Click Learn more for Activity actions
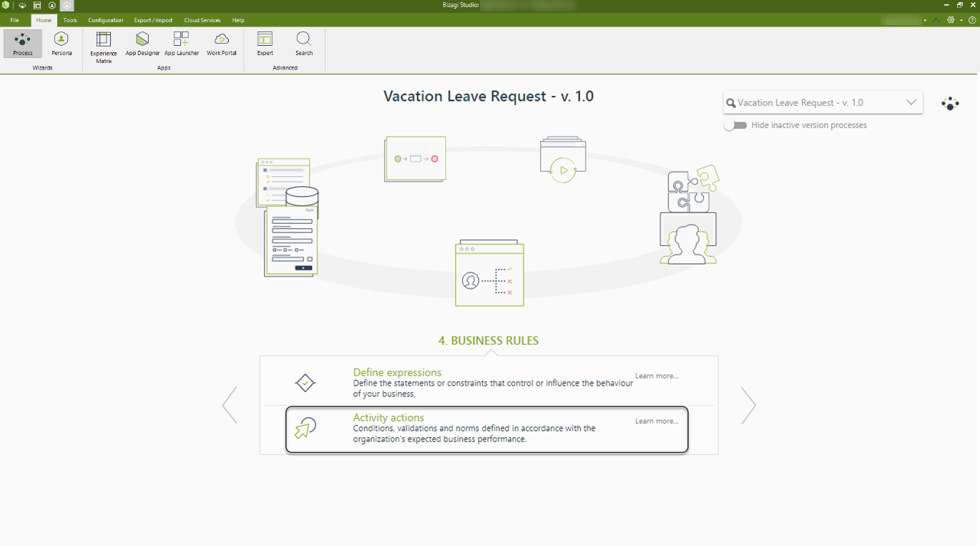The width and height of the screenshot is (980, 546). click(x=657, y=421)
